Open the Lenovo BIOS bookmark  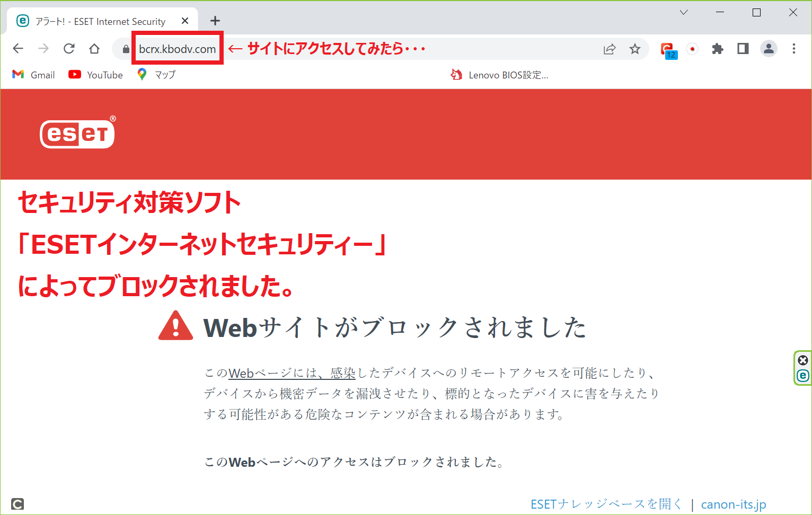(500, 75)
